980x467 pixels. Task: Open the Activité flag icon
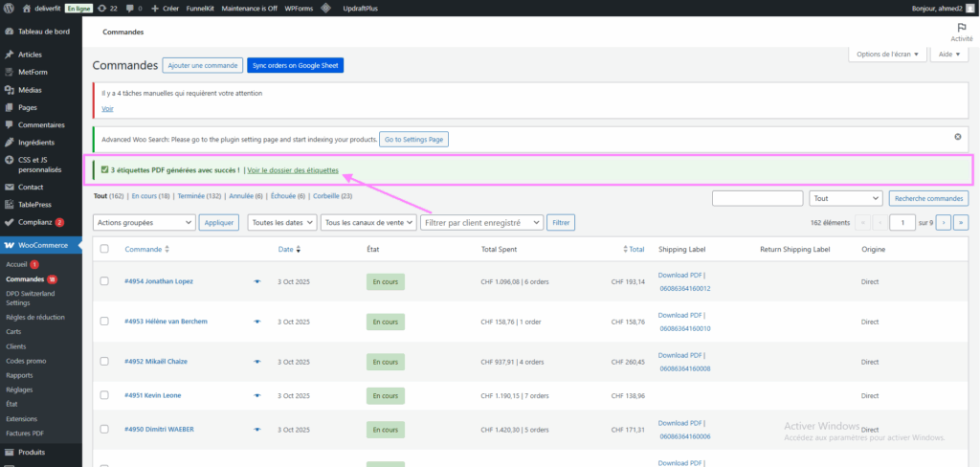click(x=961, y=29)
